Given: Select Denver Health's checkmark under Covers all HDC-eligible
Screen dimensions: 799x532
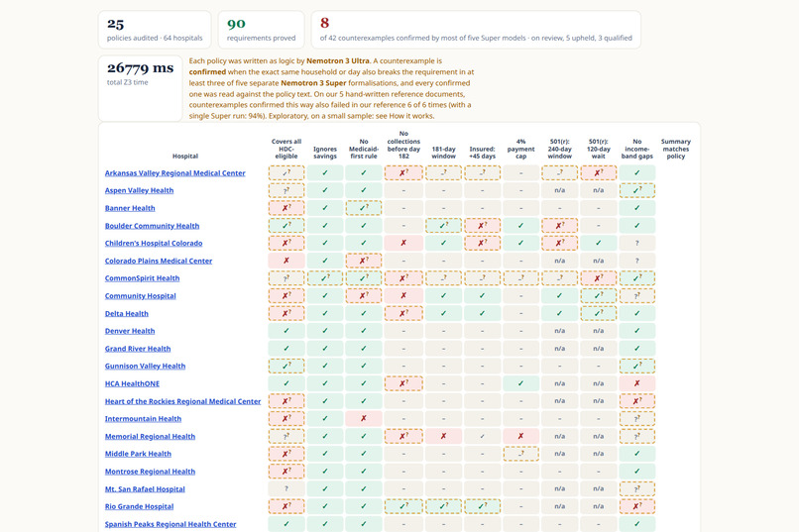Looking at the screenshot, I should point(286,331).
